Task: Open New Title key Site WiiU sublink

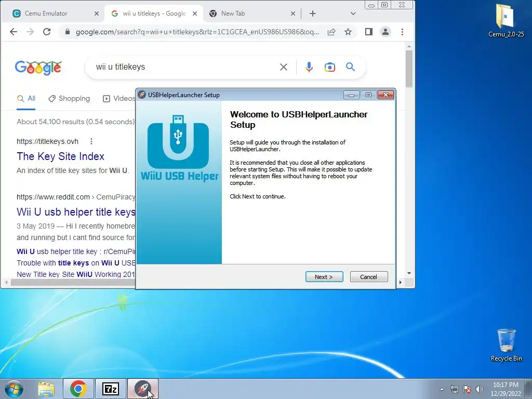Action: point(76,274)
